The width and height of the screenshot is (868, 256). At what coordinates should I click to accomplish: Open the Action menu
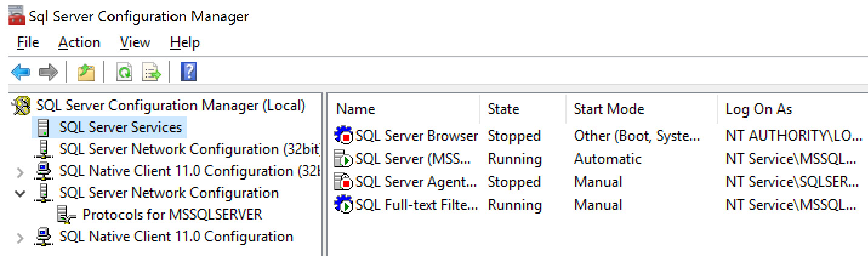coord(79,42)
